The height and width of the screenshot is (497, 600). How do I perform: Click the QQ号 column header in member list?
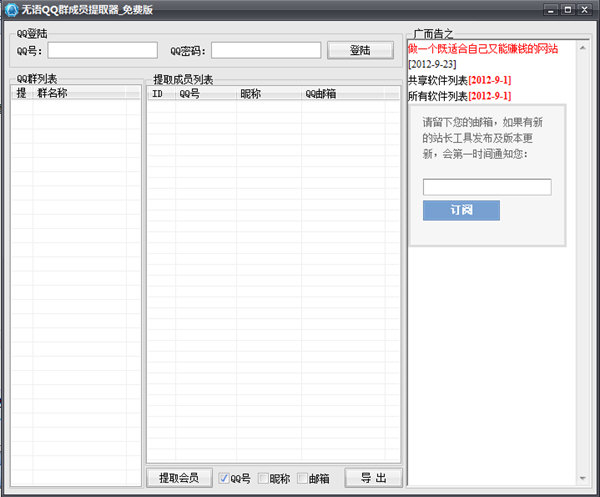206,93
